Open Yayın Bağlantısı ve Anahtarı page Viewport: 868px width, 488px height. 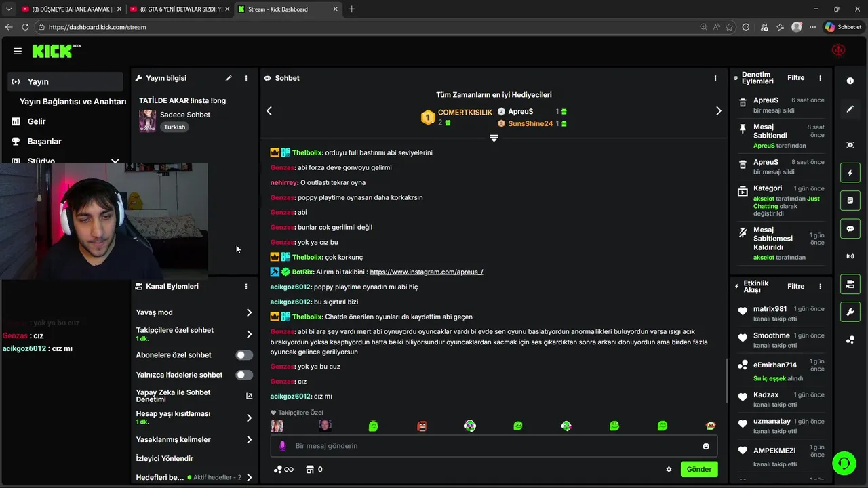point(73,102)
